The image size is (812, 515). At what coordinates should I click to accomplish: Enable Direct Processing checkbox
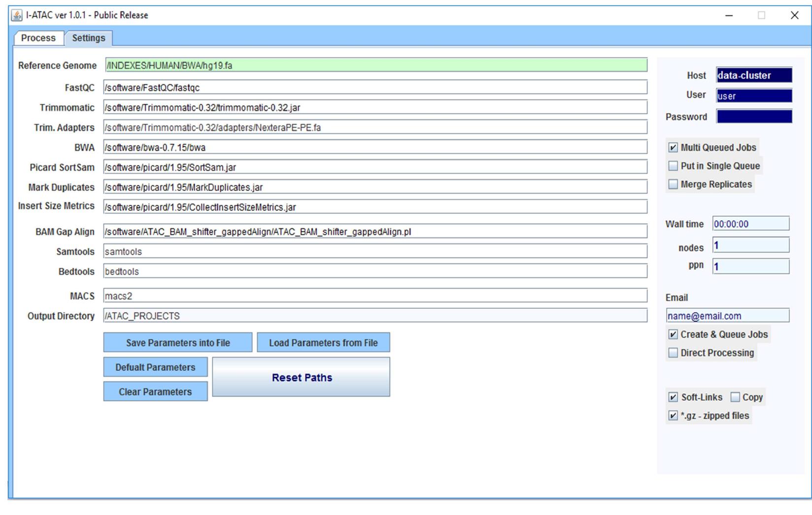coord(673,353)
